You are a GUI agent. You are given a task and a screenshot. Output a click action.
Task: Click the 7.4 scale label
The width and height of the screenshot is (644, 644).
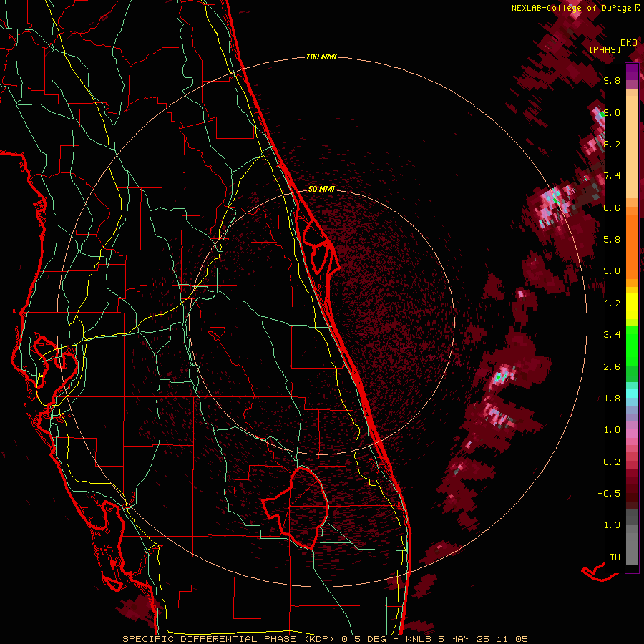click(612, 176)
